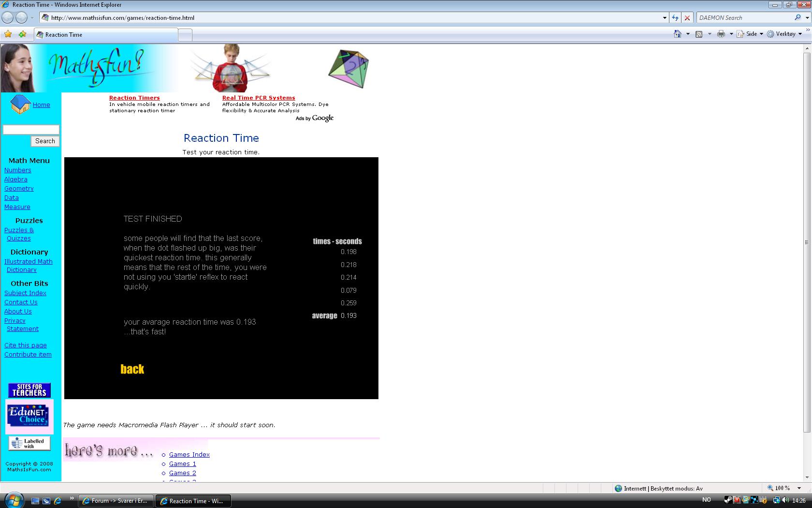This screenshot has height=508, width=812.
Task: Select the Reaction Time browser tab
Action: 106,35
